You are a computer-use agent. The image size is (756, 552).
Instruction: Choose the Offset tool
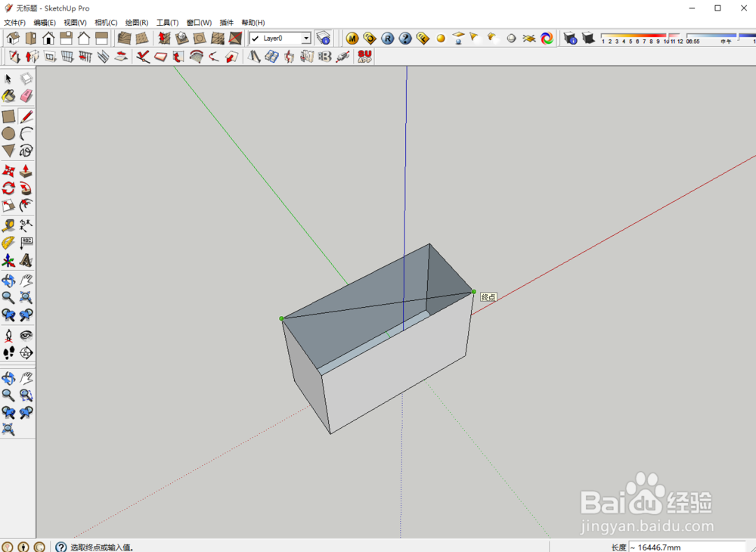26,206
